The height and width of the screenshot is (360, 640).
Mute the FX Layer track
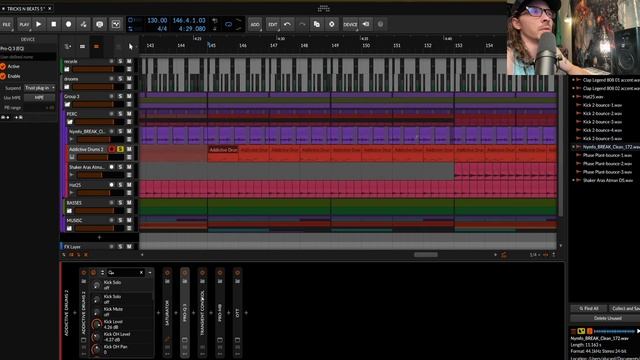pyautogui.click(x=129, y=247)
